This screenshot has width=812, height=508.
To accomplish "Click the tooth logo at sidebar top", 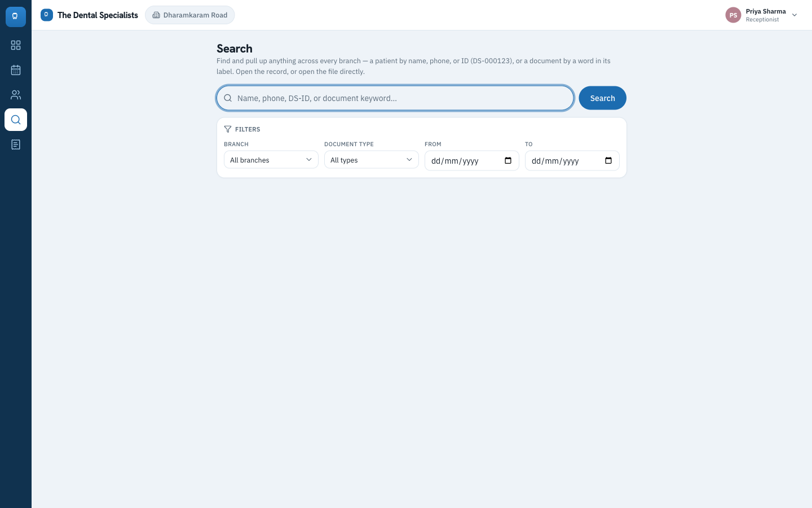I will coord(16,16).
